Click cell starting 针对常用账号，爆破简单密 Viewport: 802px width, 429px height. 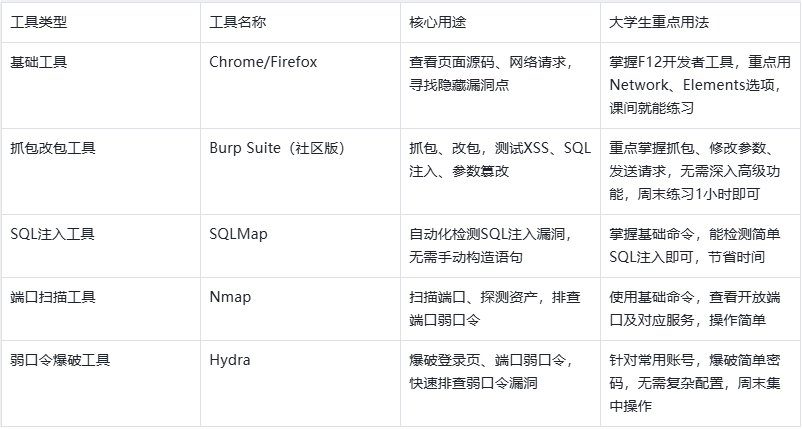point(700,383)
